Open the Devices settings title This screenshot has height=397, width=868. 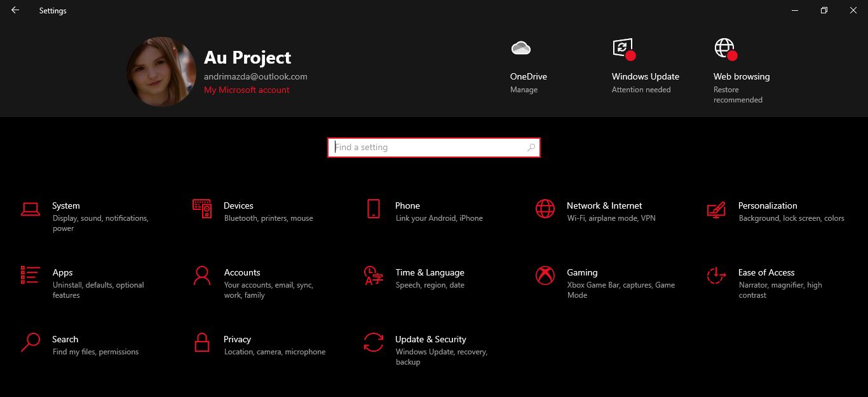coord(238,206)
